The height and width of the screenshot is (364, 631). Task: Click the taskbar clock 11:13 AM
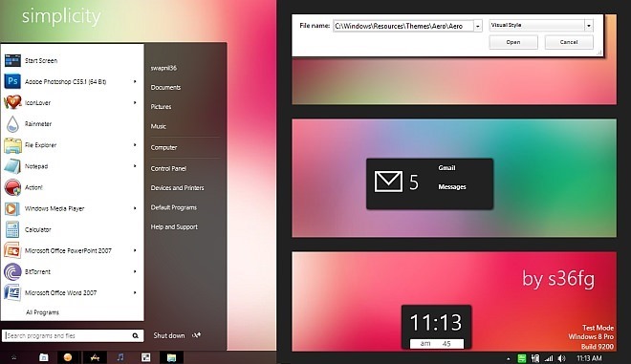click(x=589, y=358)
